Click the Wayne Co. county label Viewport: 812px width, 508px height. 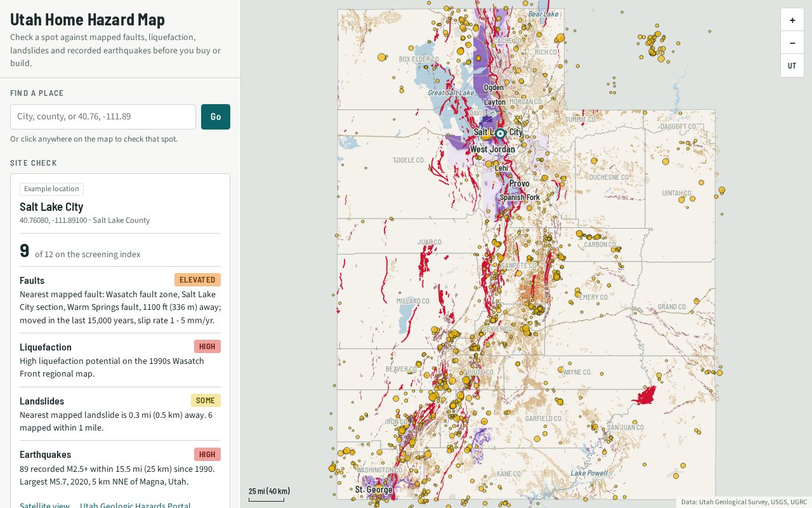pos(577,372)
